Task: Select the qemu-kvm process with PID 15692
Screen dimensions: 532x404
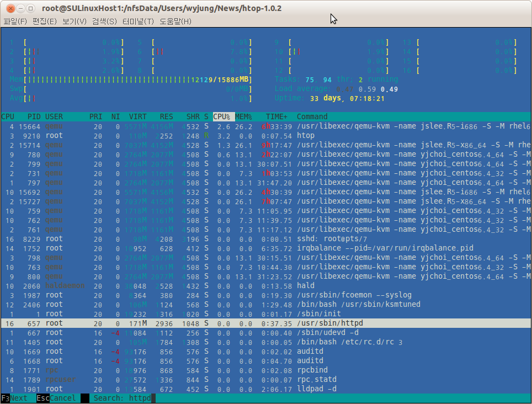Action: tap(266, 192)
